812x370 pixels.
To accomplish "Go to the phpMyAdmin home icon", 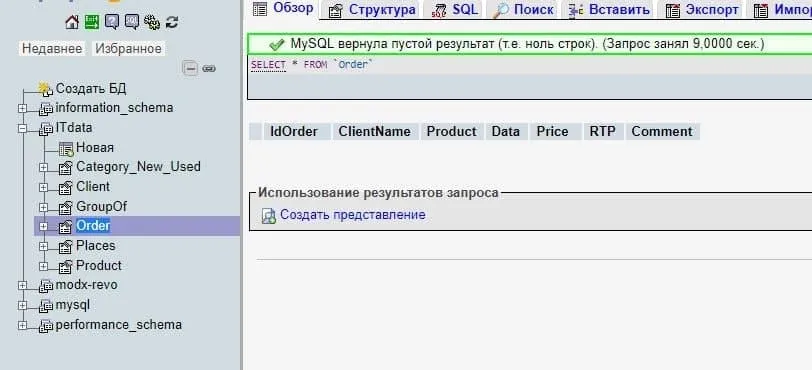I will coord(72,22).
